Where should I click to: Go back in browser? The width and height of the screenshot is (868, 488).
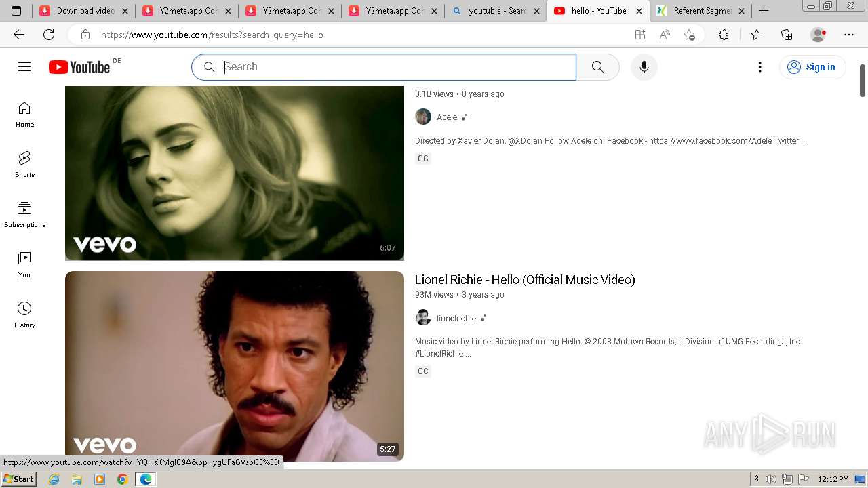pyautogui.click(x=19, y=35)
